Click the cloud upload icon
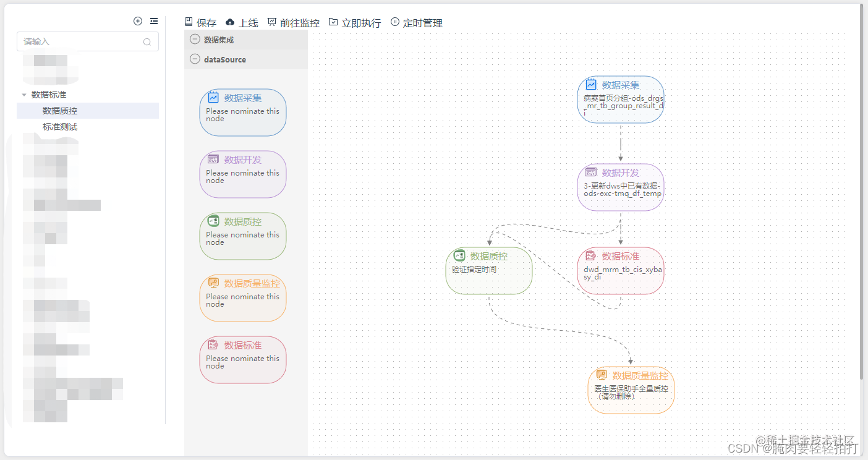The width and height of the screenshot is (868, 460). (x=230, y=22)
